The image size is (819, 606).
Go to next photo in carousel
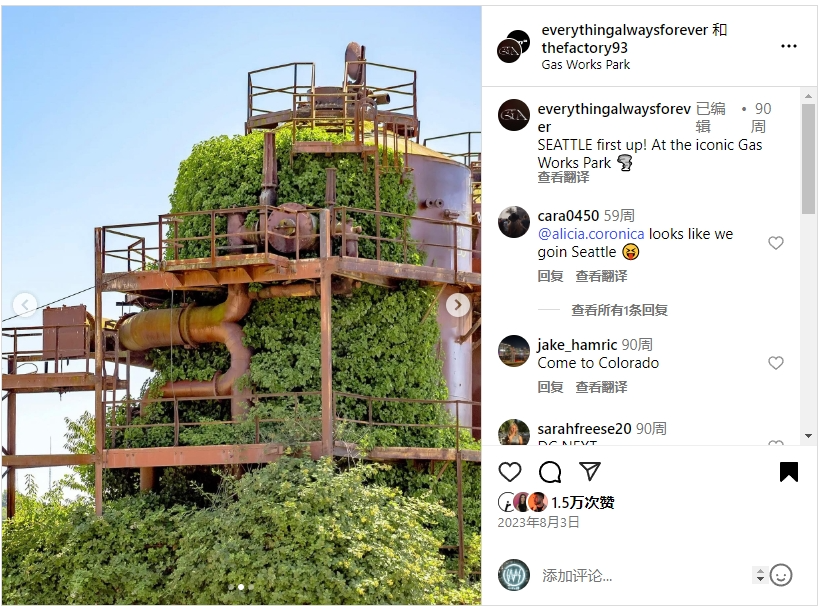(458, 305)
